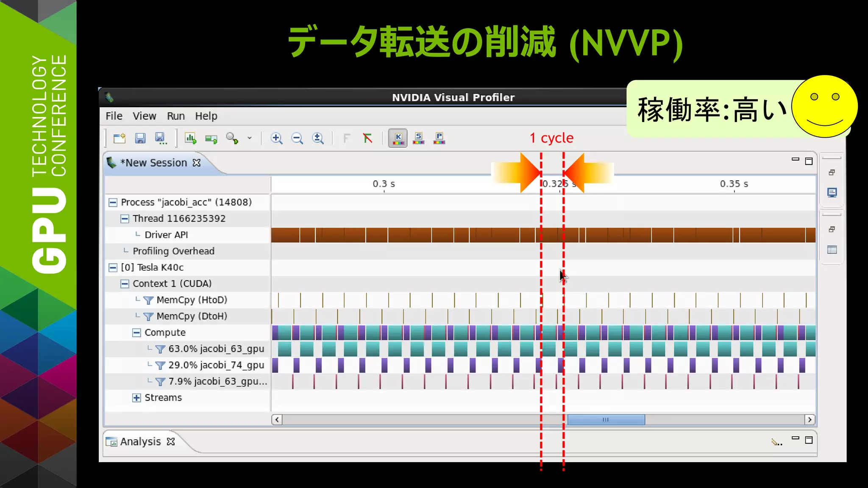Expand the Streams tree node
Viewport: 868px width, 488px height.
[136, 398]
